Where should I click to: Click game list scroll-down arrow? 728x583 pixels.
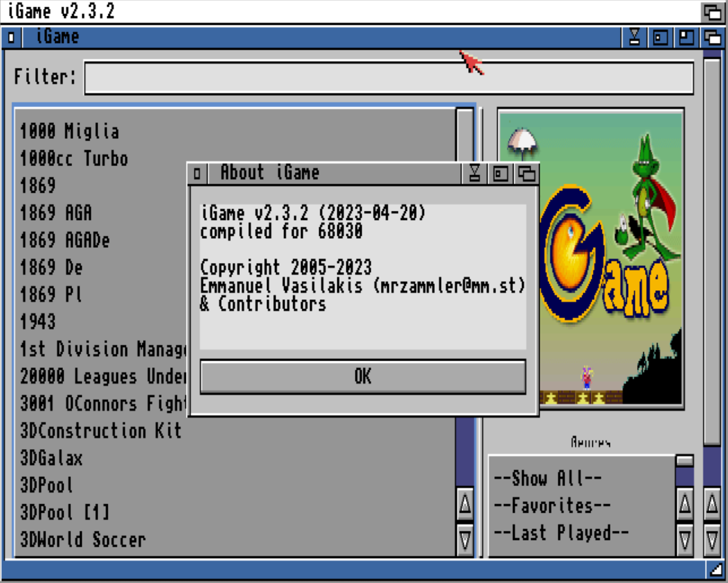pyautogui.click(x=465, y=539)
